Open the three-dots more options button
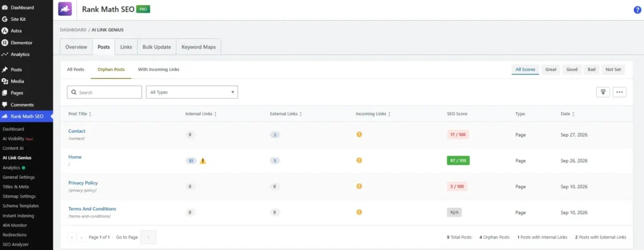 pyautogui.click(x=619, y=92)
